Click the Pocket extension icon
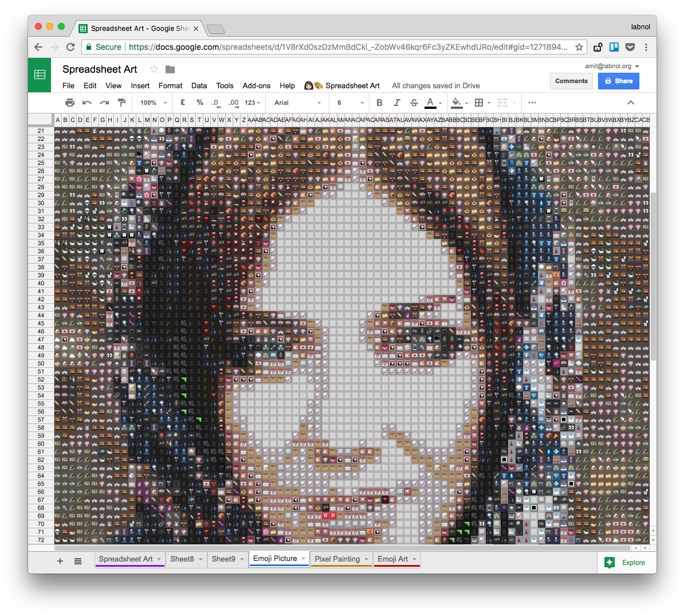This screenshot has height=616, width=684. pos(630,47)
